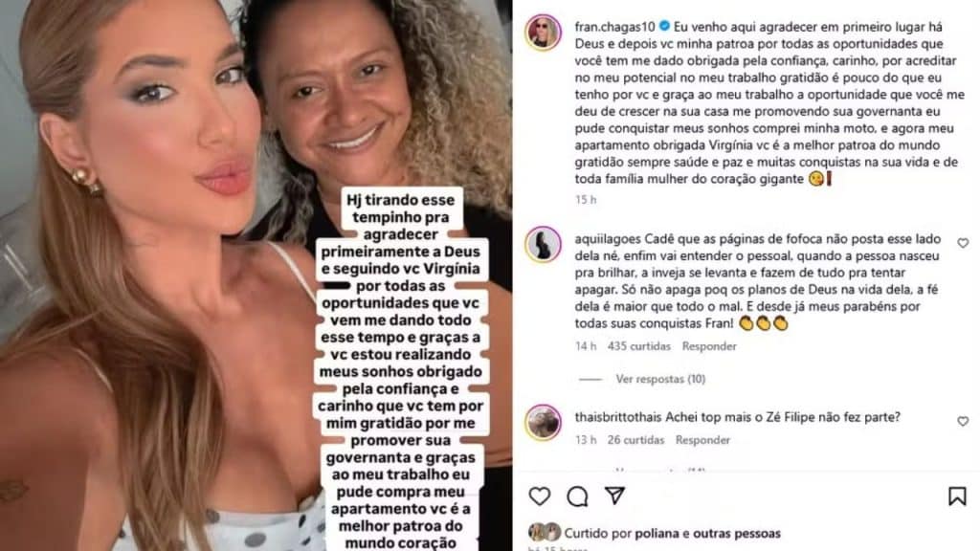The width and height of the screenshot is (980, 551).
Task: Open fran.chagas10 username link
Action: 615,27
